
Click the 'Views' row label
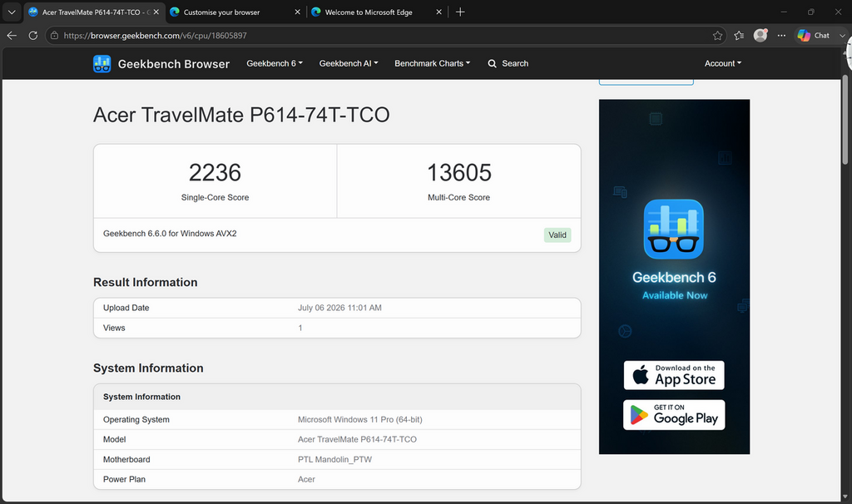[114, 328]
